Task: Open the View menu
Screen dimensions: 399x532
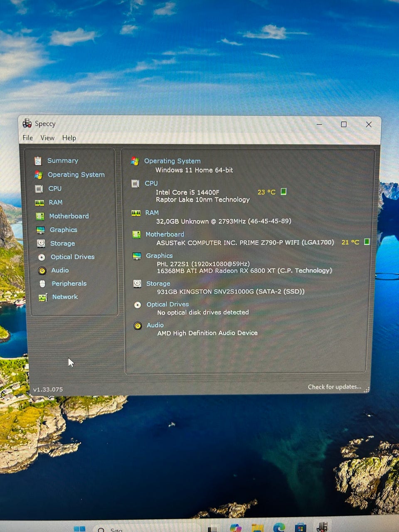Action: tap(47, 138)
